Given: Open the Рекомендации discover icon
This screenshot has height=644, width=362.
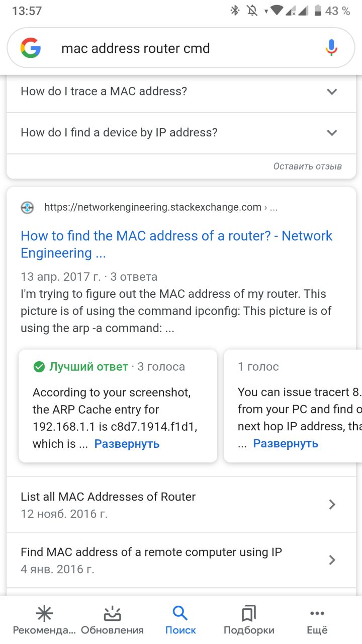Looking at the screenshot, I should coord(44,614).
